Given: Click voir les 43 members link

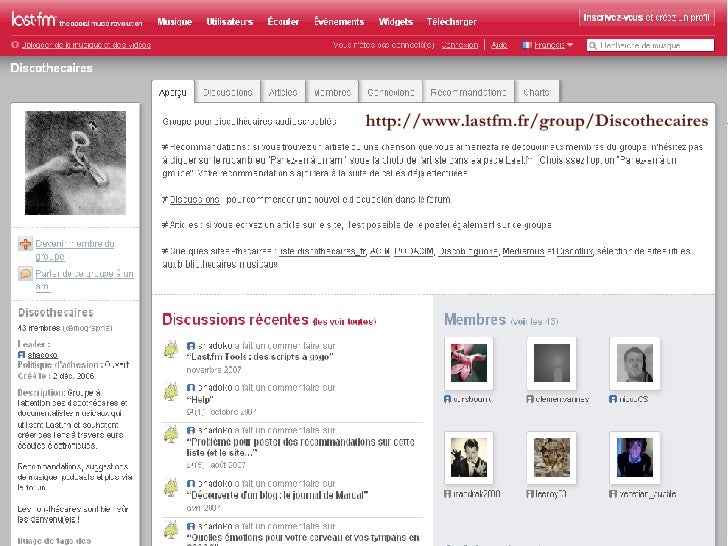Looking at the screenshot, I should tap(534, 321).
